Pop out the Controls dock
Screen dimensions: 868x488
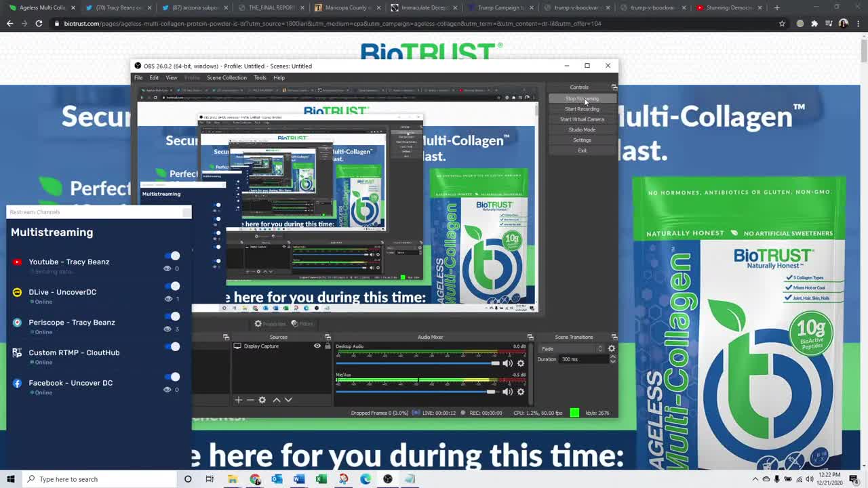pos(614,87)
